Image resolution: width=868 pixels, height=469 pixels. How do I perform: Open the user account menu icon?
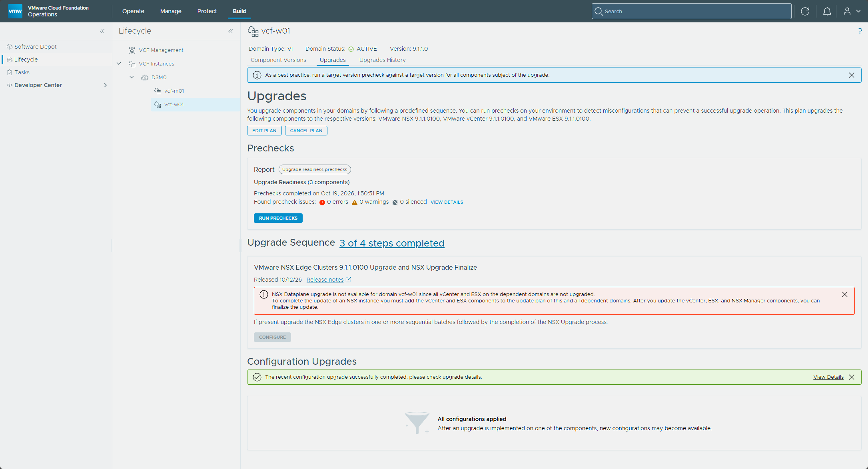click(x=852, y=11)
